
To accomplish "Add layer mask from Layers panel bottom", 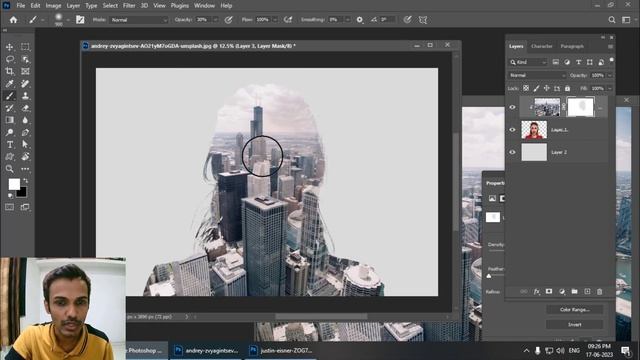I will [549, 291].
